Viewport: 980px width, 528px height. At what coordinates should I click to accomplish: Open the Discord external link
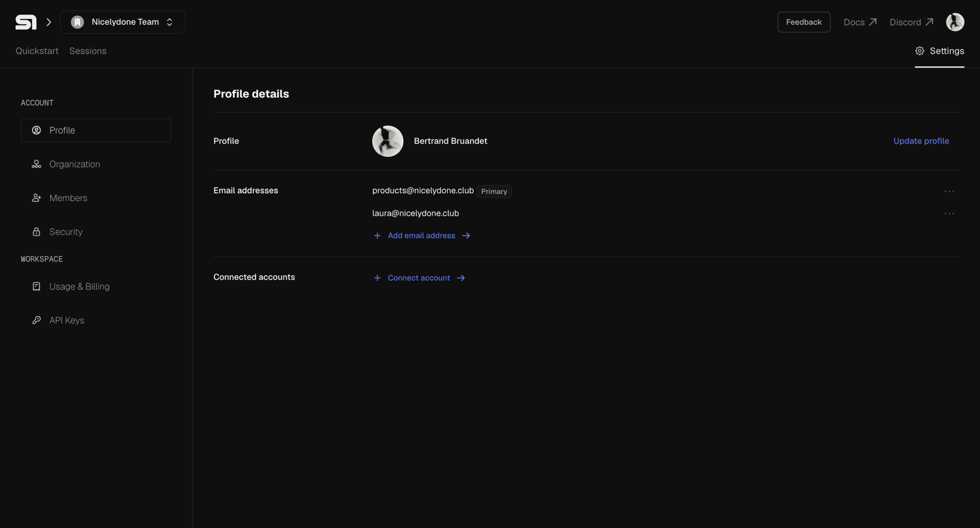911,22
